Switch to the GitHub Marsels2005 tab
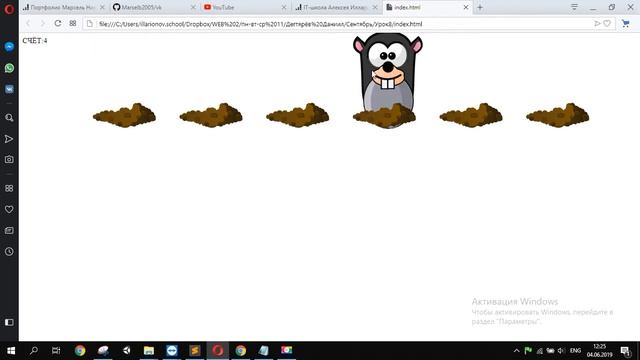Viewport: 640px width, 360px height. point(154,7)
